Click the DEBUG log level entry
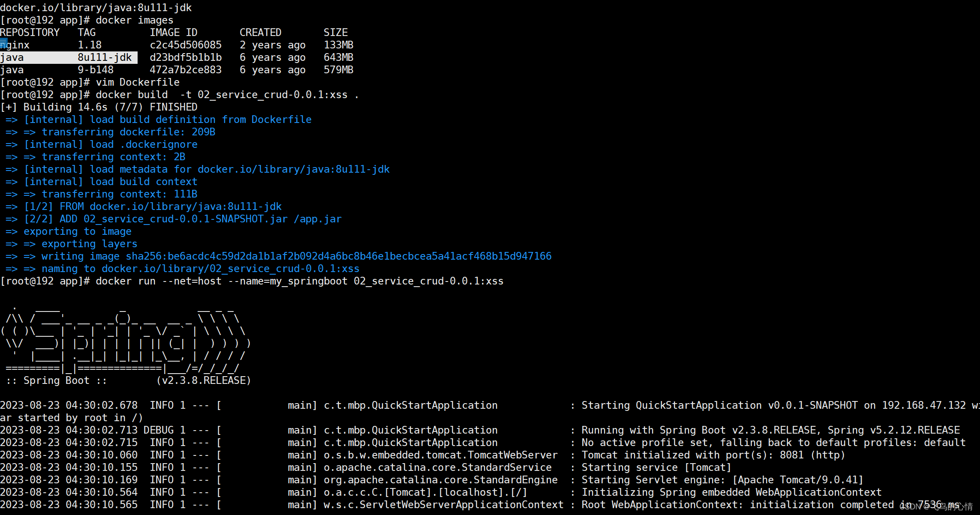The height and width of the screenshot is (515, 980). pos(159,430)
